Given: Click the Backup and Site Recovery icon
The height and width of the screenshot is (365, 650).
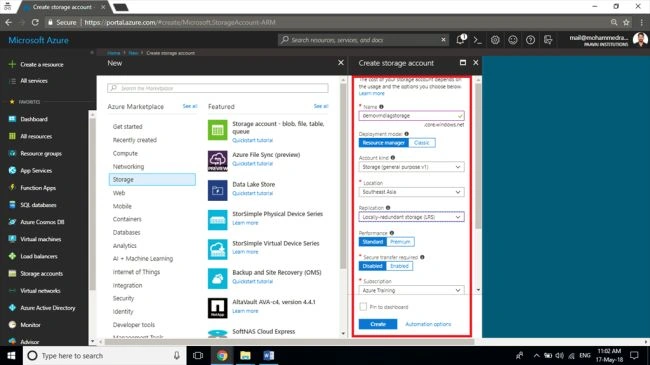Looking at the screenshot, I should coord(218,279).
